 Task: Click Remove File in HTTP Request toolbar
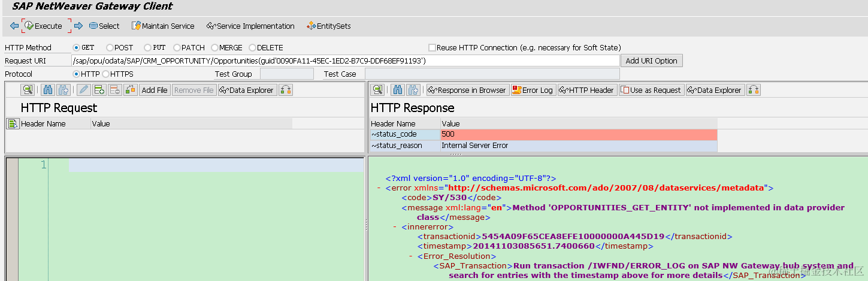pyautogui.click(x=194, y=90)
